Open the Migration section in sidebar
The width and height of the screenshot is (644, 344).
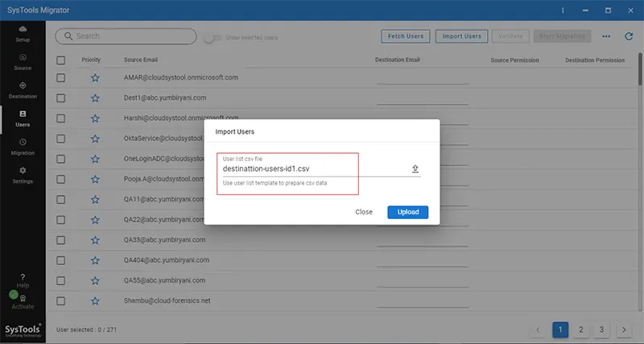click(23, 147)
